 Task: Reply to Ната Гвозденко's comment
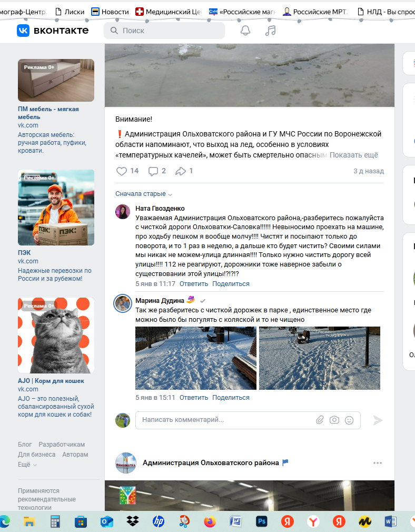click(x=194, y=283)
